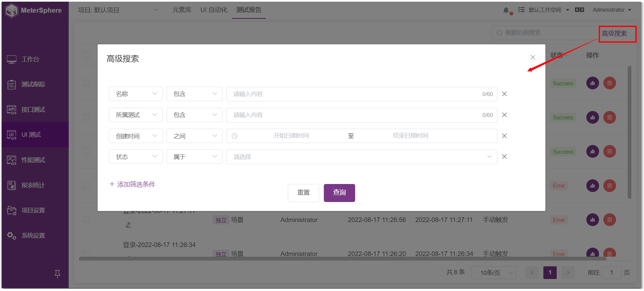View statistics for the 11:27:11 report
Screen dimensions: 644x291
click(592, 220)
